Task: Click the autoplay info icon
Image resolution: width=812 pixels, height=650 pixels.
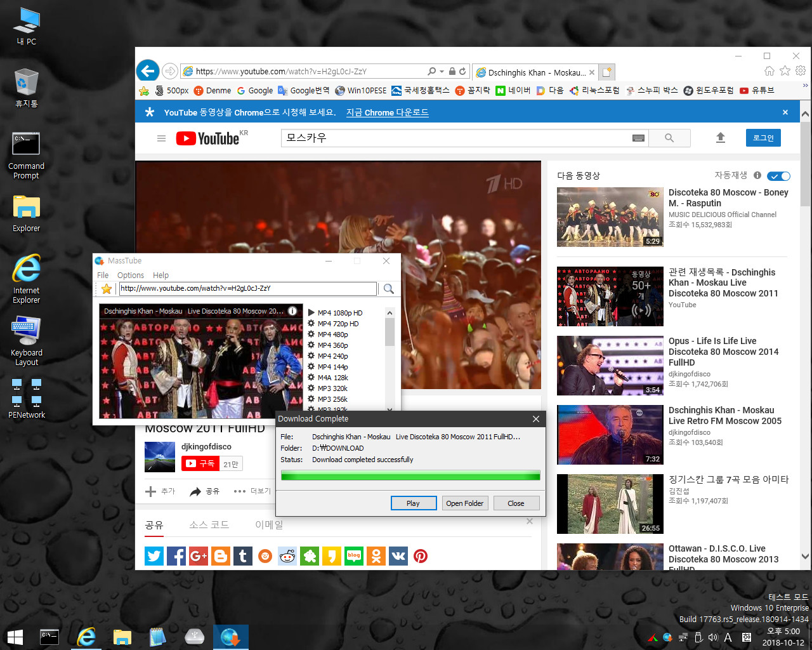Action: pos(757,175)
